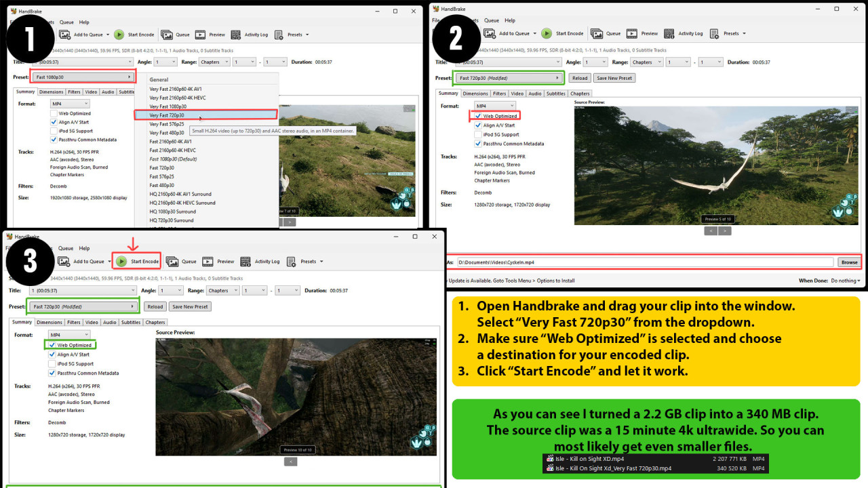
Task: Open chapter start dropdown in top-right window
Action: (x=678, y=62)
